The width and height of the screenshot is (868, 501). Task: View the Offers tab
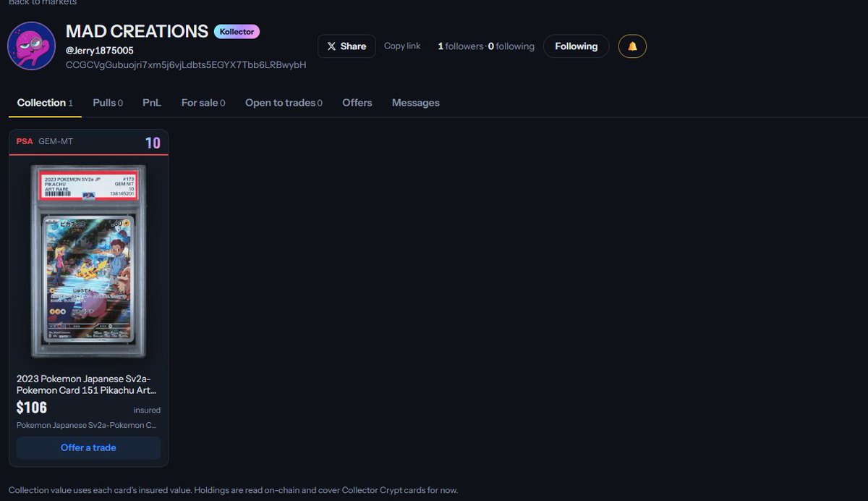pos(357,103)
